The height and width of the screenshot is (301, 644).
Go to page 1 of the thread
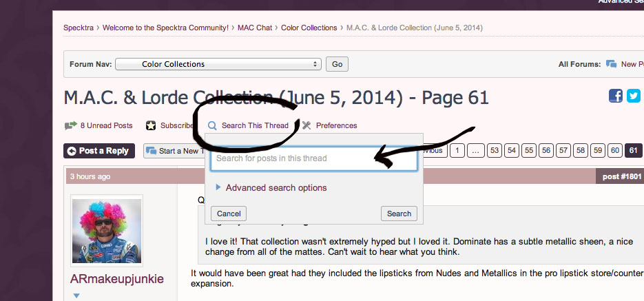tap(457, 151)
